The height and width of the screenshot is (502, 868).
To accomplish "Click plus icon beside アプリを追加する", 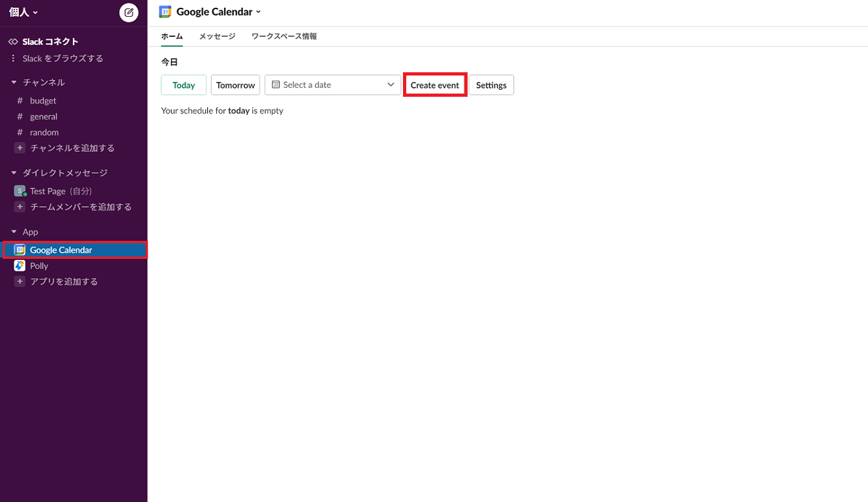I will (x=19, y=281).
